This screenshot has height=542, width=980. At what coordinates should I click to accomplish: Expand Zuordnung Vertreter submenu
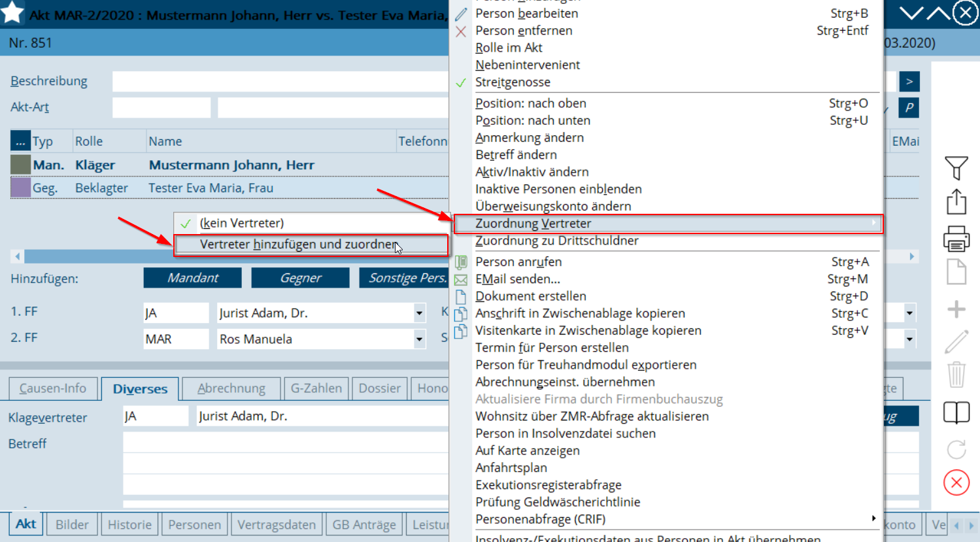click(x=667, y=223)
